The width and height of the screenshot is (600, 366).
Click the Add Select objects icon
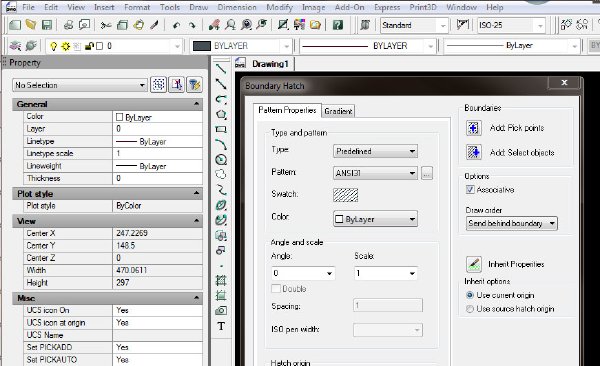pos(473,152)
